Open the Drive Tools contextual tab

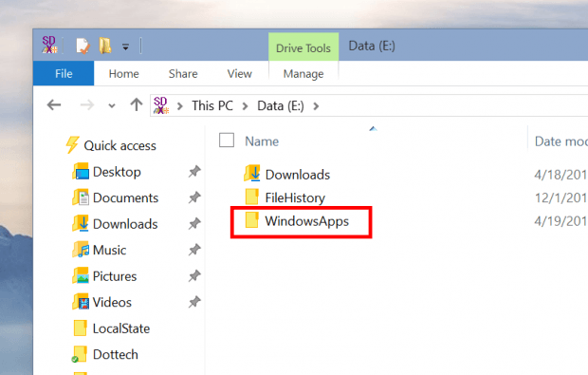coord(303,48)
